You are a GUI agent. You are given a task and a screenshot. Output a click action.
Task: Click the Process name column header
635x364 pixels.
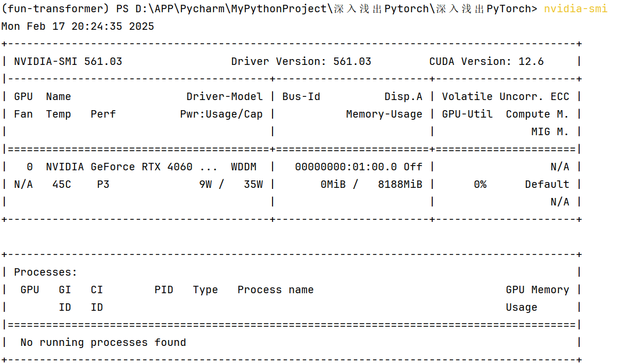pyautogui.click(x=275, y=290)
